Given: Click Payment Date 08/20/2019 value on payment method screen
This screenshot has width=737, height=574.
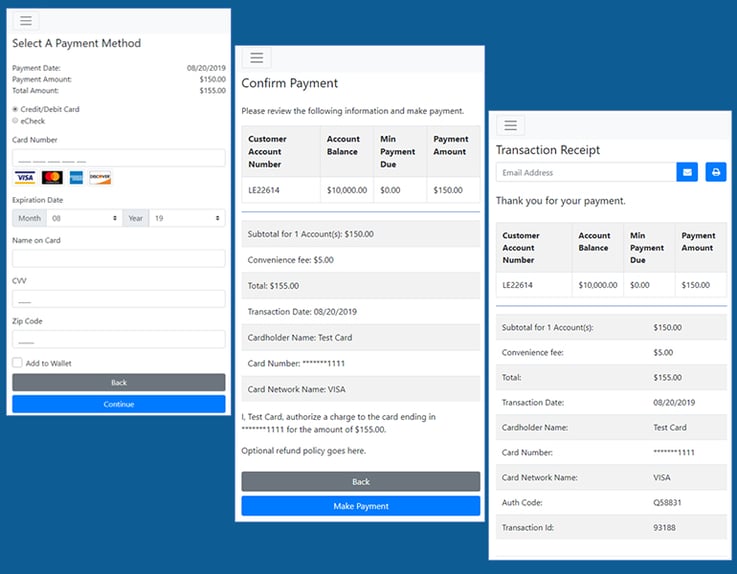Looking at the screenshot, I should pos(206,68).
